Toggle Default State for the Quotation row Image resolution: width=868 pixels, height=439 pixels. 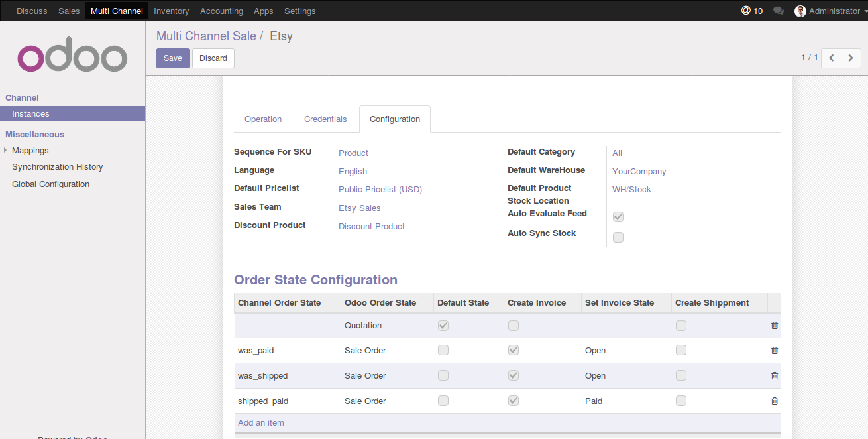coord(443,326)
